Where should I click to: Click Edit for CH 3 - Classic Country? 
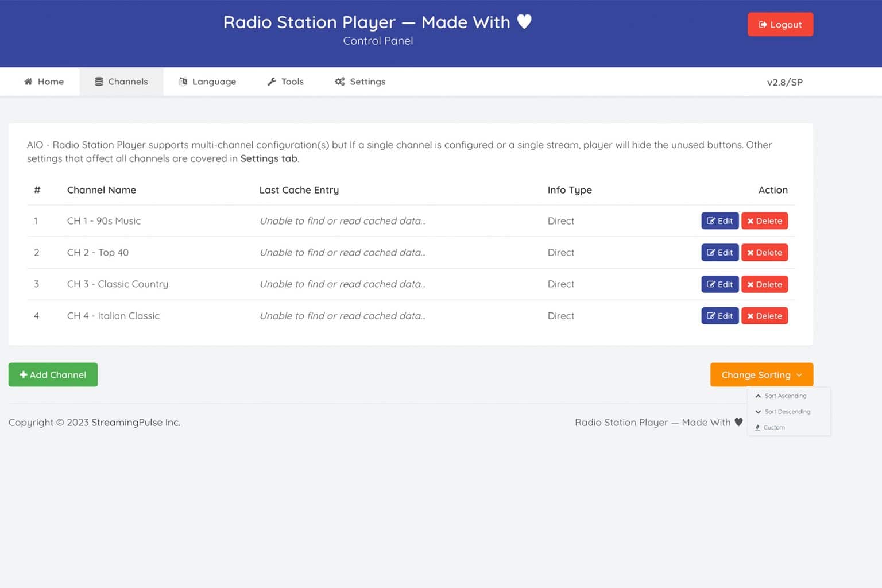tap(719, 284)
